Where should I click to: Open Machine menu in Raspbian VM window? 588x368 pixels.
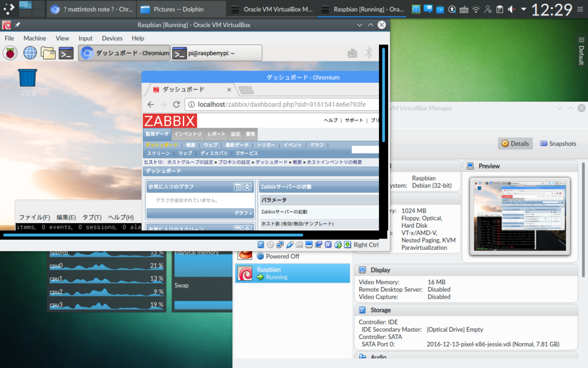pyautogui.click(x=34, y=39)
